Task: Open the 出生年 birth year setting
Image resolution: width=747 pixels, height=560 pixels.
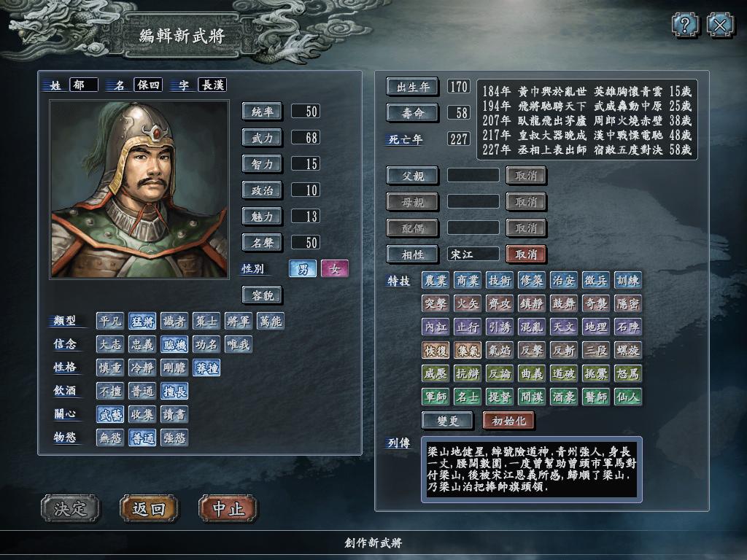Action: pyautogui.click(x=413, y=87)
